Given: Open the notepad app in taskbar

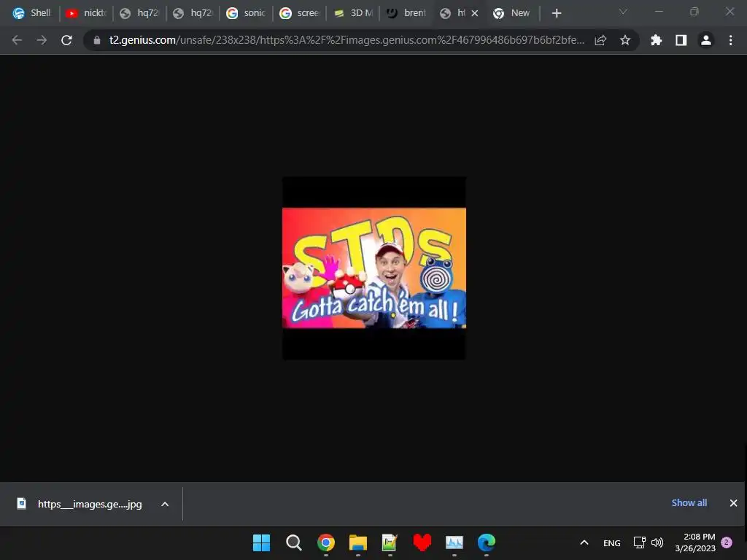Looking at the screenshot, I should click(390, 542).
